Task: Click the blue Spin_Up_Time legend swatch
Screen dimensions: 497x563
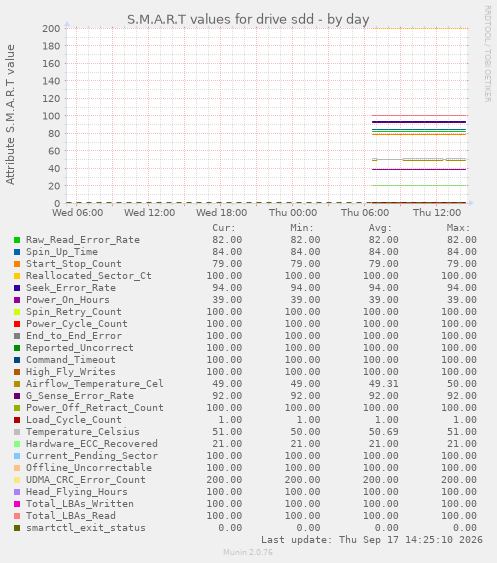Action: click(x=17, y=252)
